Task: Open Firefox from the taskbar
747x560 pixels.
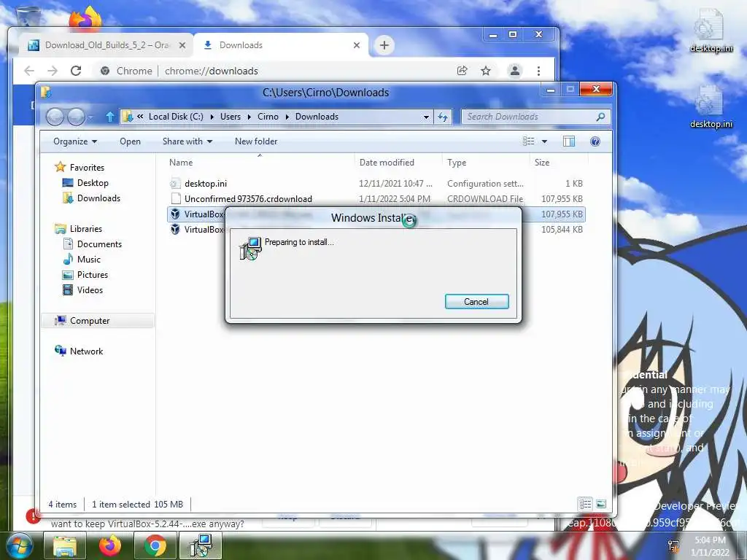Action: [x=110, y=545]
